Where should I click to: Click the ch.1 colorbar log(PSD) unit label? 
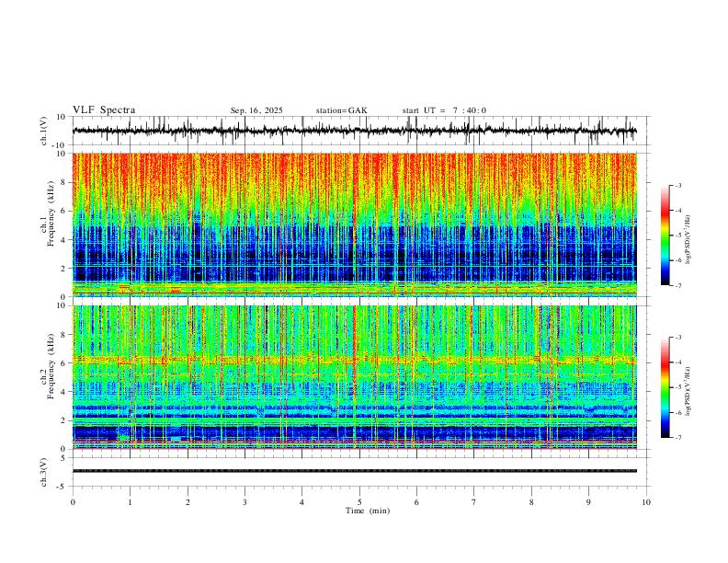688,240
